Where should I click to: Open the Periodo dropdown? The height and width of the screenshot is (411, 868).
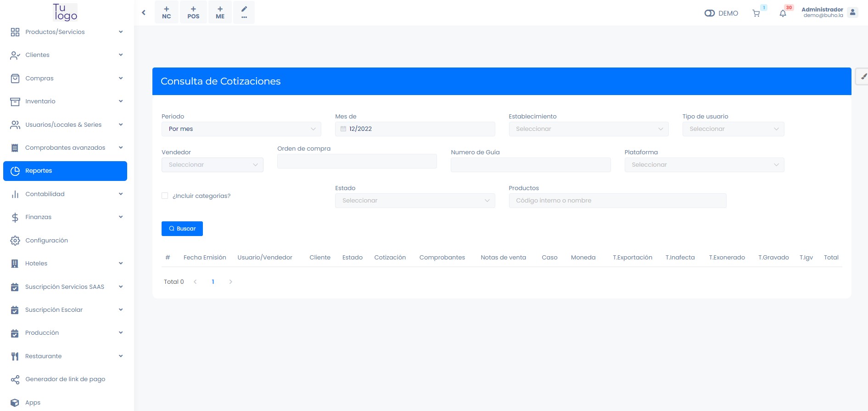(241, 129)
